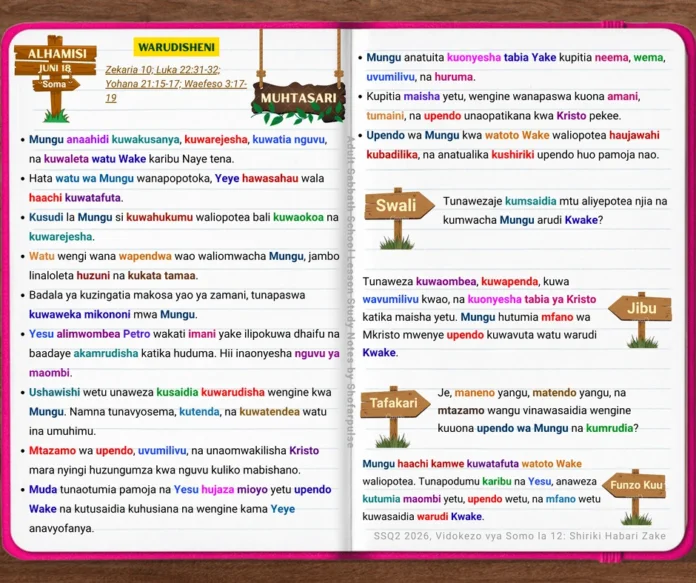Click the word 'kuwaokoa' in green
Screen dimensions: 696x583
point(298,217)
